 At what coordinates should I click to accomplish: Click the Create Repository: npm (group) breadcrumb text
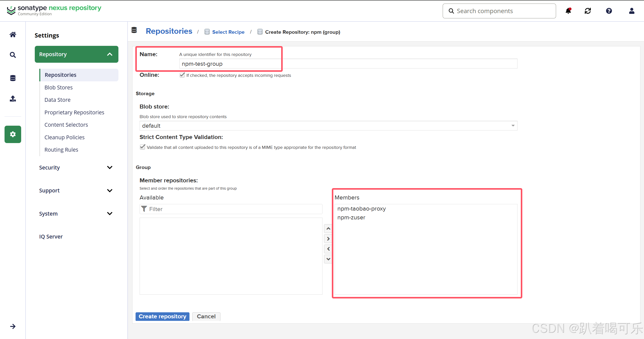click(x=303, y=32)
